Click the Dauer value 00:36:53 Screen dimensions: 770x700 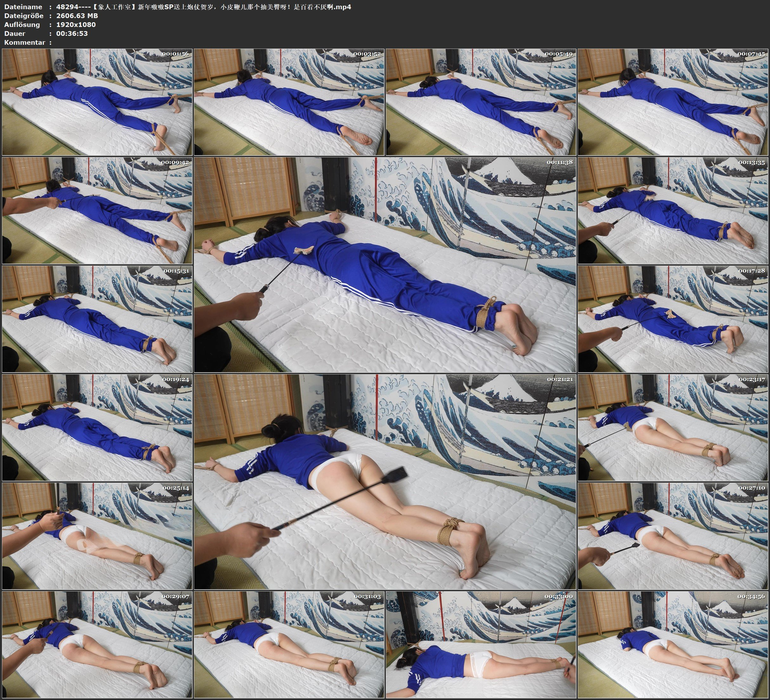72,33
